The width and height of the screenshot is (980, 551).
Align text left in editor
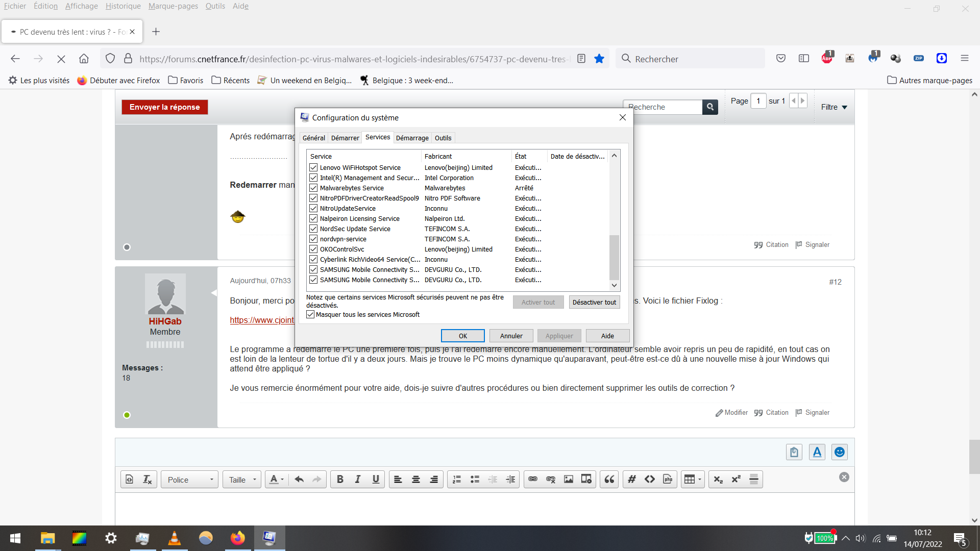click(x=398, y=480)
